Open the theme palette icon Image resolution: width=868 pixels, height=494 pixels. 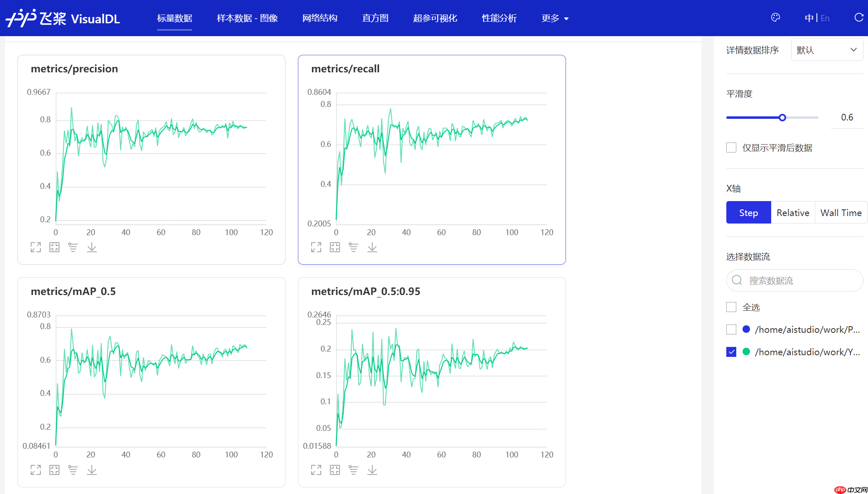coord(775,17)
